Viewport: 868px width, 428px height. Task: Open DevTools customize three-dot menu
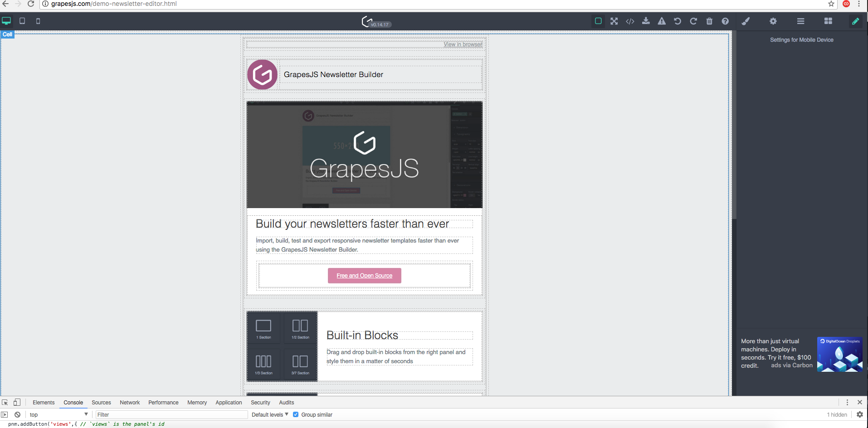tap(847, 402)
